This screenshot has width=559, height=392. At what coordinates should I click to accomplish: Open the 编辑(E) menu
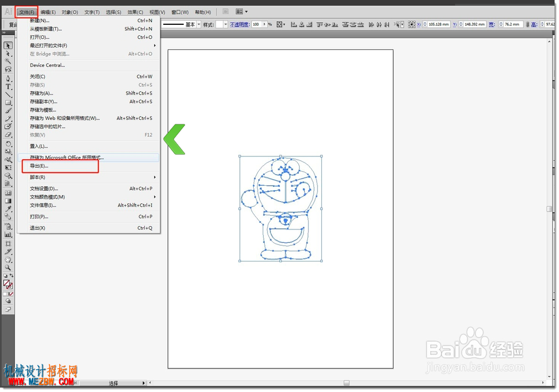click(48, 12)
